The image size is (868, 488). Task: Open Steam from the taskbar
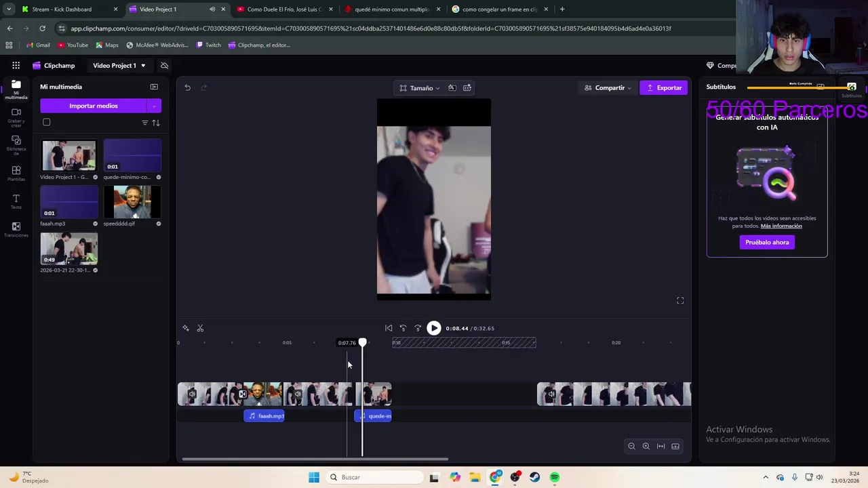pyautogui.click(x=535, y=477)
